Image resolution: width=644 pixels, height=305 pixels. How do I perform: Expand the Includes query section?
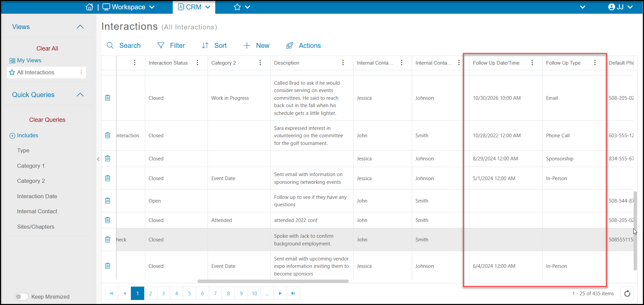(x=24, y=136)
